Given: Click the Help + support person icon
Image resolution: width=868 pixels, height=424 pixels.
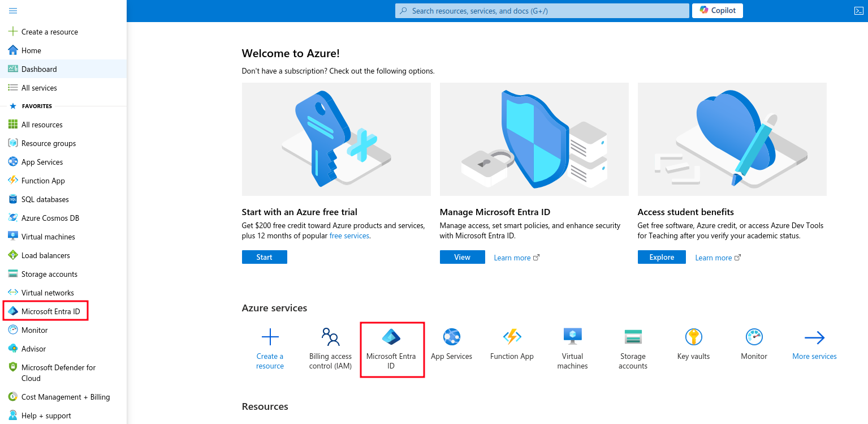Looking at the screenshot, I should point(13,416).
